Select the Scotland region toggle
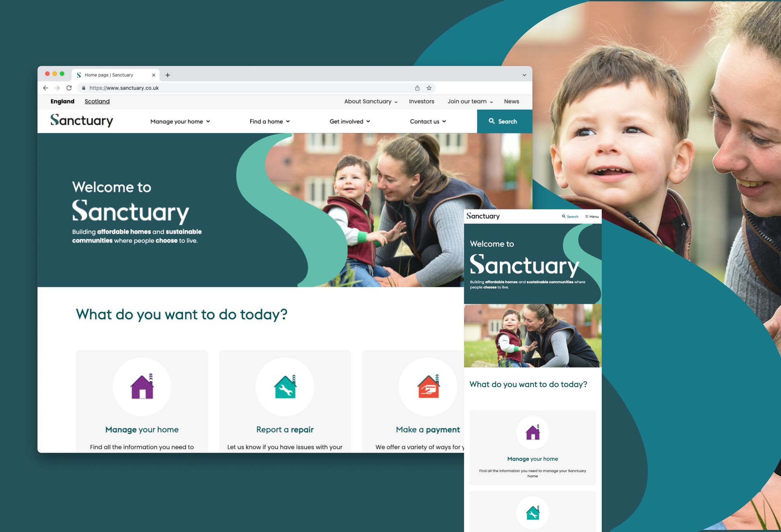The height and width of the screenshot is (532, 781). [97, 101]
